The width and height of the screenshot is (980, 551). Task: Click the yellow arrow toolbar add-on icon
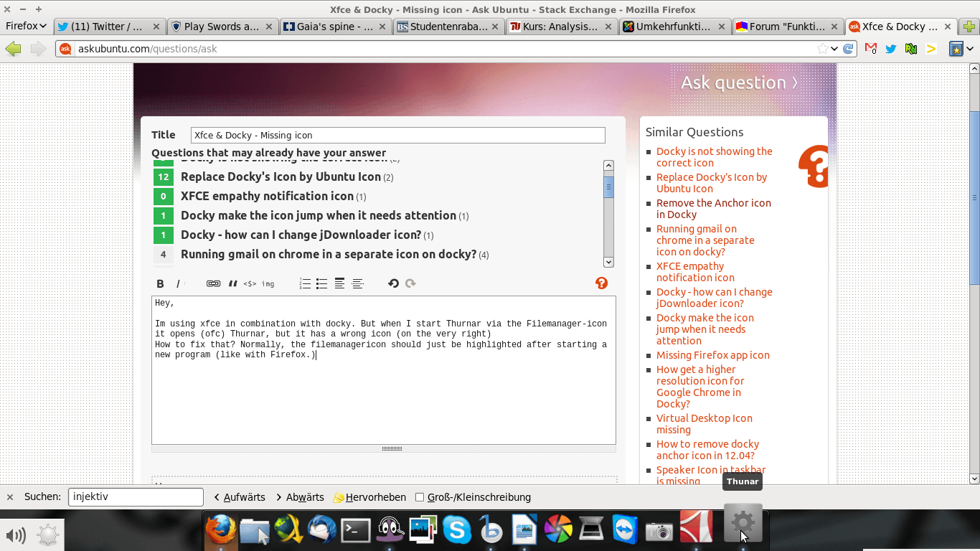pyautogui.click(x=931, y=49)
